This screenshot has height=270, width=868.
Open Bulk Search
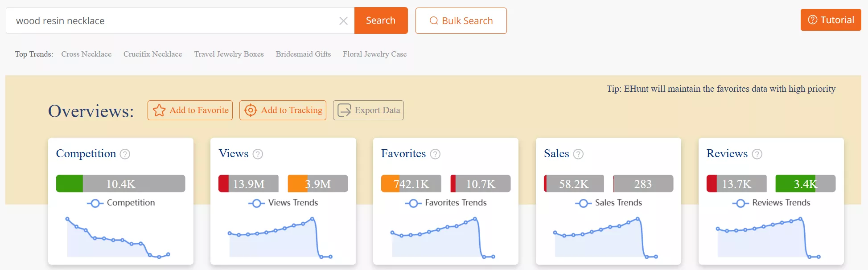click(x=461, y=20)
